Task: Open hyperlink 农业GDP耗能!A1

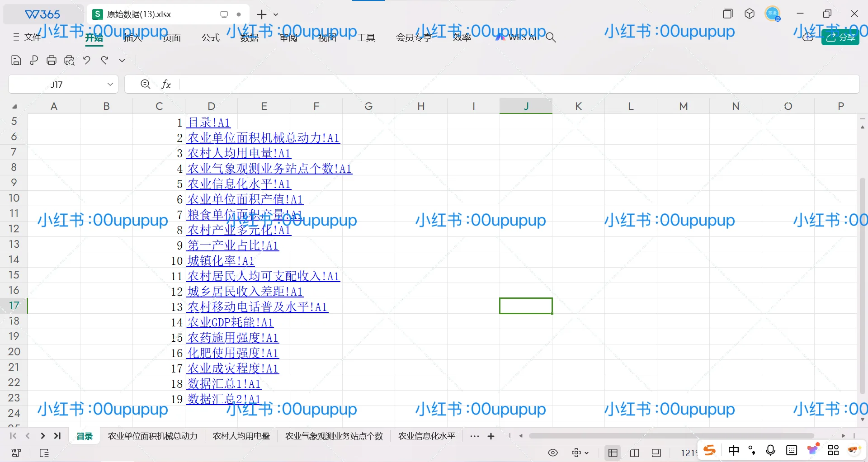Action: click(231, 322)
